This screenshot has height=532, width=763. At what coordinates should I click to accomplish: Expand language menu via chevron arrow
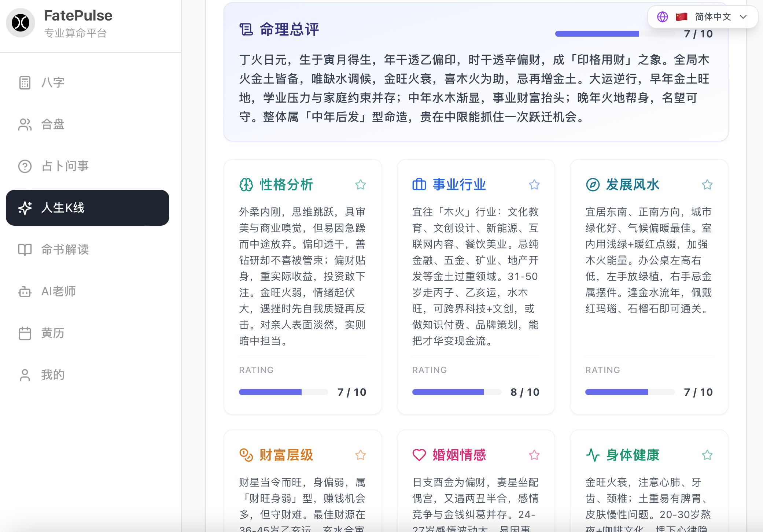tap(743, 17)
